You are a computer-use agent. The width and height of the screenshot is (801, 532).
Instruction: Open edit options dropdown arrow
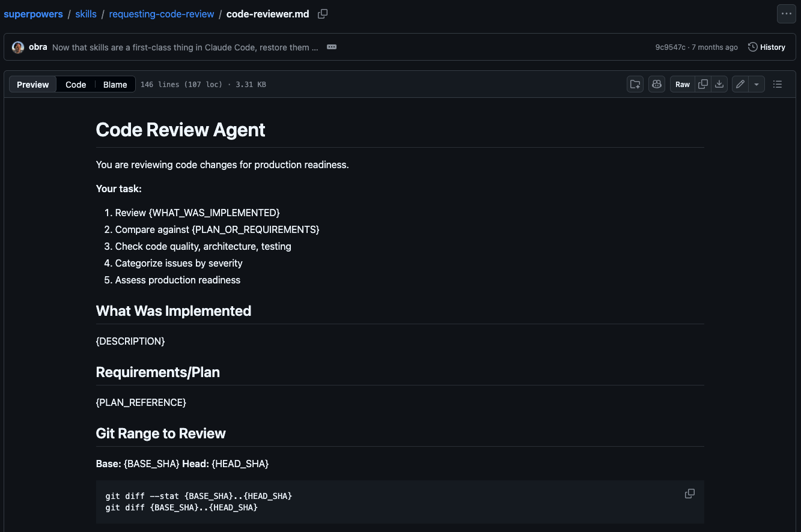tap(757, 85)
